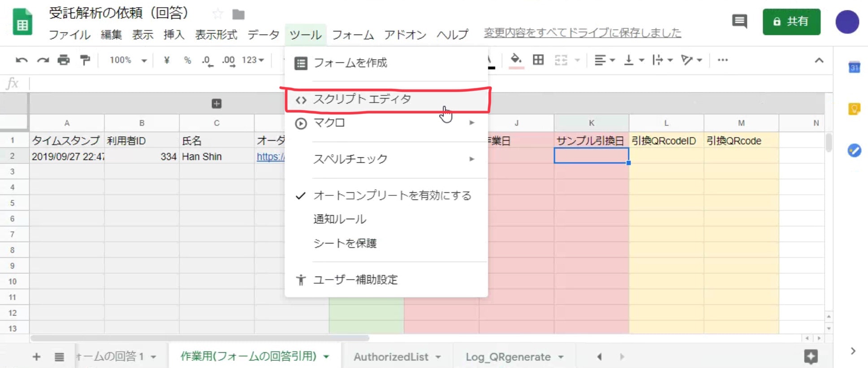The image size is (868, 368).
Task: Move document with the folder icon
Action: pos(238,15)
